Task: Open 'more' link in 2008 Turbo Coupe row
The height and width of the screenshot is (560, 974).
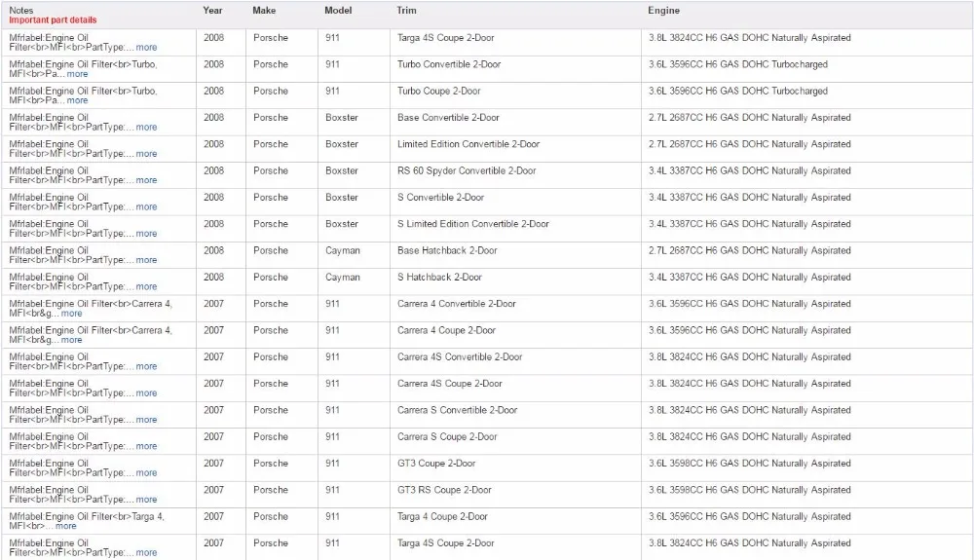Action: pyautogui.click(x=77, y=100)
